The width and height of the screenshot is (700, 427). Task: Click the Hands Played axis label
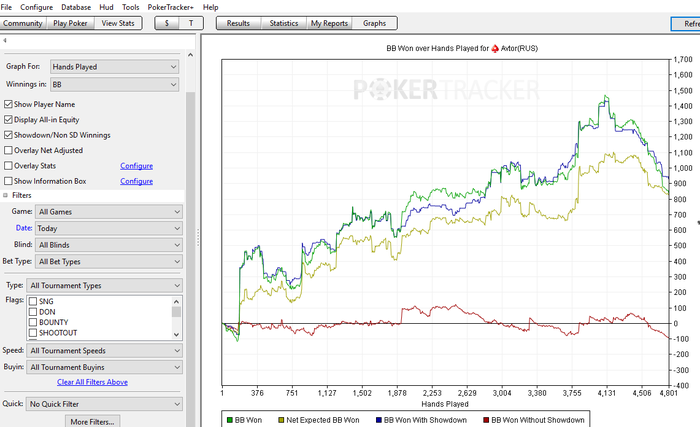click(x=445, y=404)
